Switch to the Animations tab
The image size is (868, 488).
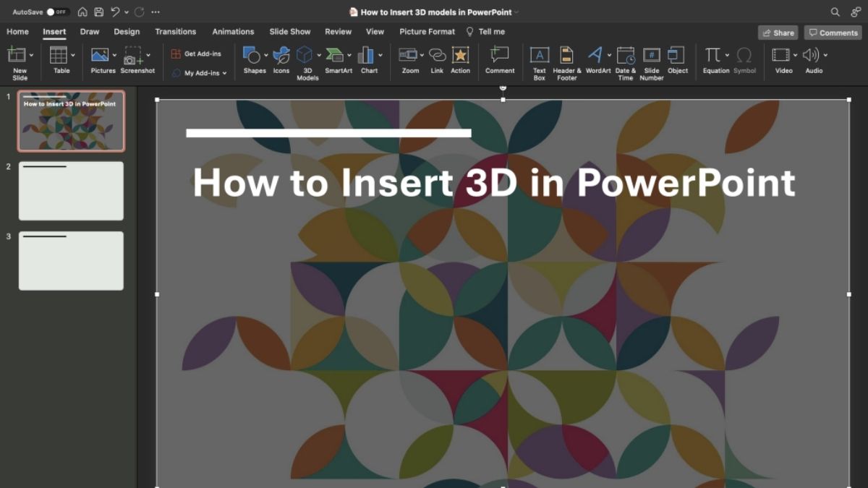click(233, 32)
